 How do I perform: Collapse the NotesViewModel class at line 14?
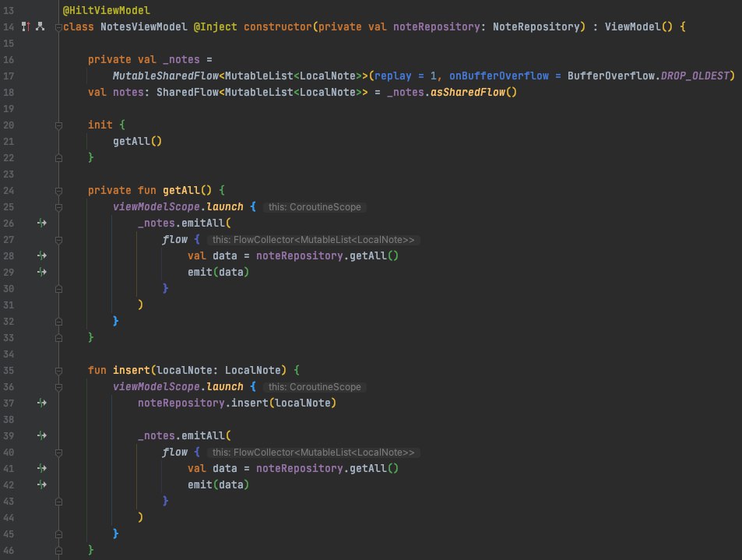pyautogui.click(x=58, y=27)
